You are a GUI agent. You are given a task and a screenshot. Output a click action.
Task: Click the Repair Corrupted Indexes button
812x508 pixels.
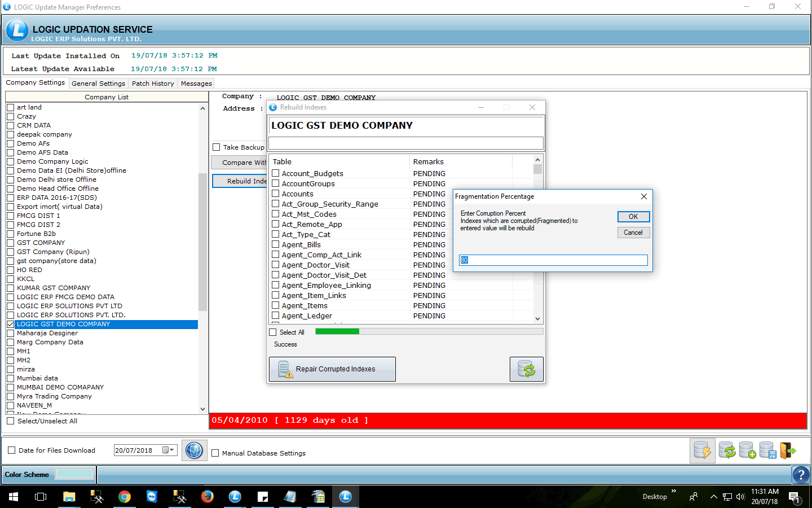332,369
